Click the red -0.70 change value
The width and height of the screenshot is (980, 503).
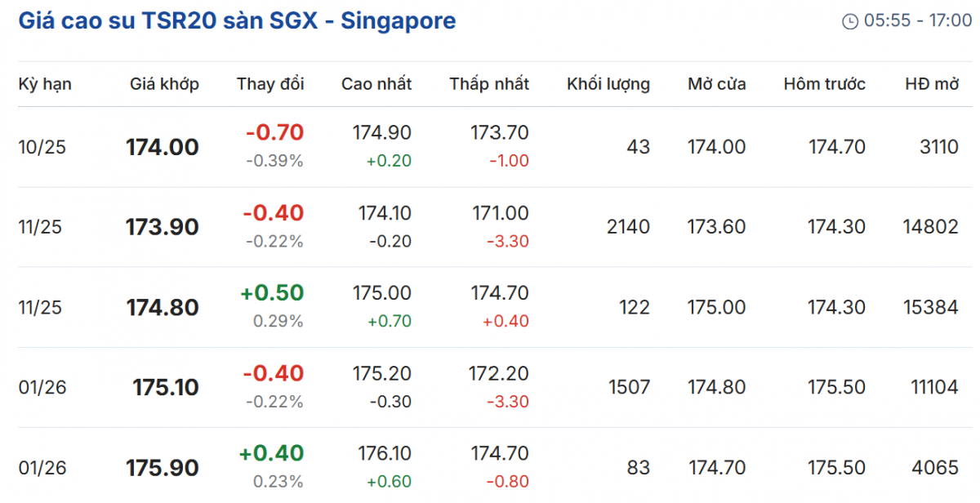pos(274,133)
